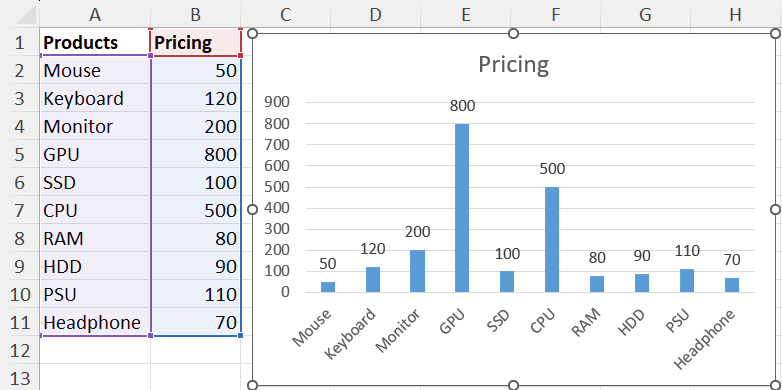Screen dimensions: 782x390
Task: Click the 800 data label above GPU bar
Action: click(462, 106)
